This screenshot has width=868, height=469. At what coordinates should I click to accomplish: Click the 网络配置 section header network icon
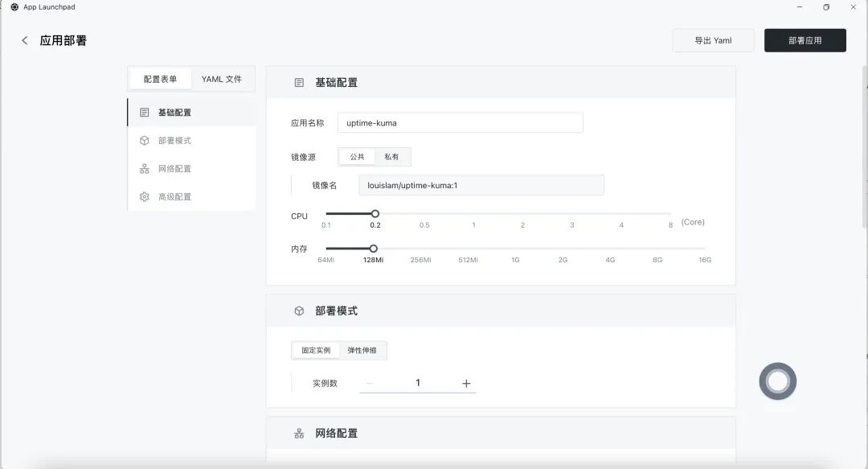point(299,434)
